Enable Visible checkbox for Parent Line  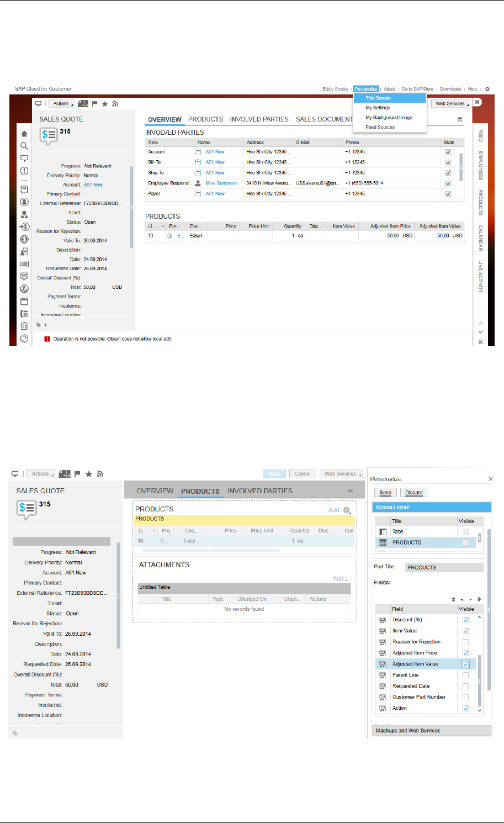tap(465, 675)
